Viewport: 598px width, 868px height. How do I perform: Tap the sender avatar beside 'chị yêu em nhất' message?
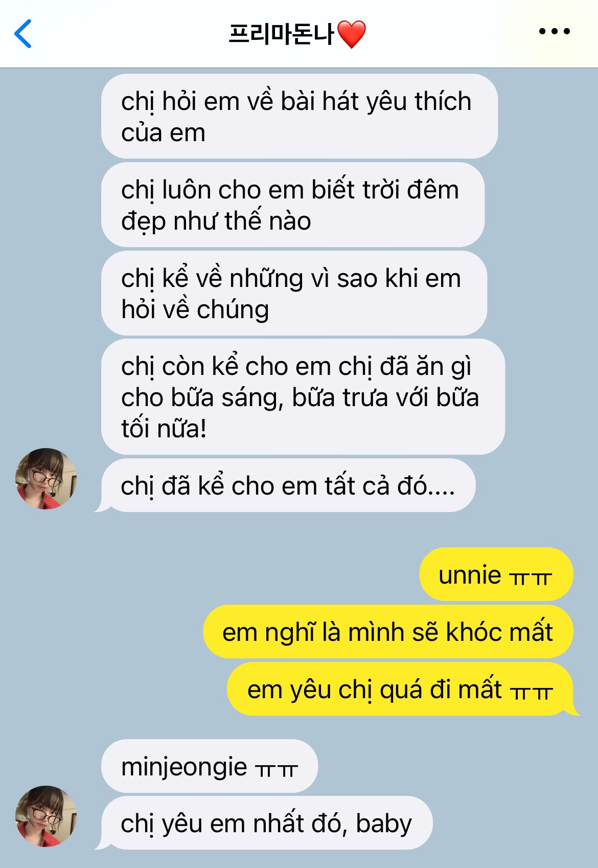(46, 816)
